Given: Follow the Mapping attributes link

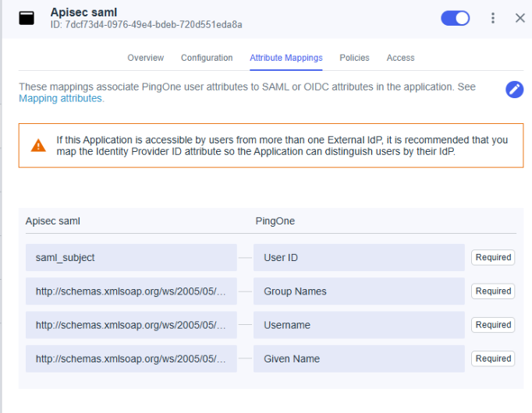Looking at the screenshot, I should pyautogui.click(x=60, y=99).
